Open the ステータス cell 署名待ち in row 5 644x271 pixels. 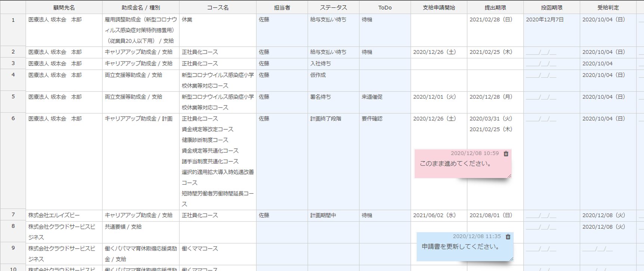pyautogui.click(x=333, y=97)
